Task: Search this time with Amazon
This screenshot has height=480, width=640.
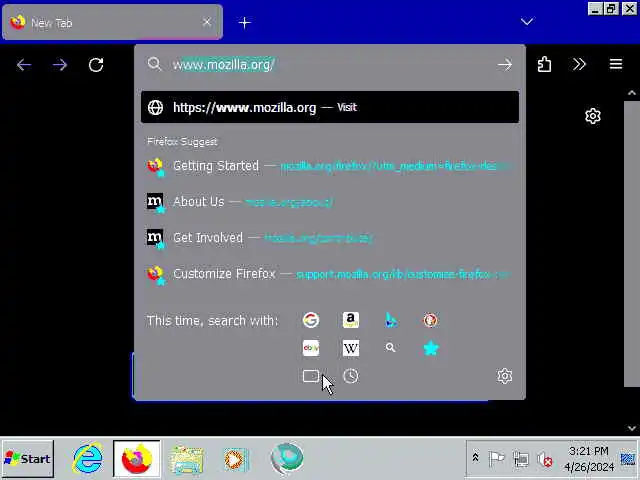Action: [351, 320]
